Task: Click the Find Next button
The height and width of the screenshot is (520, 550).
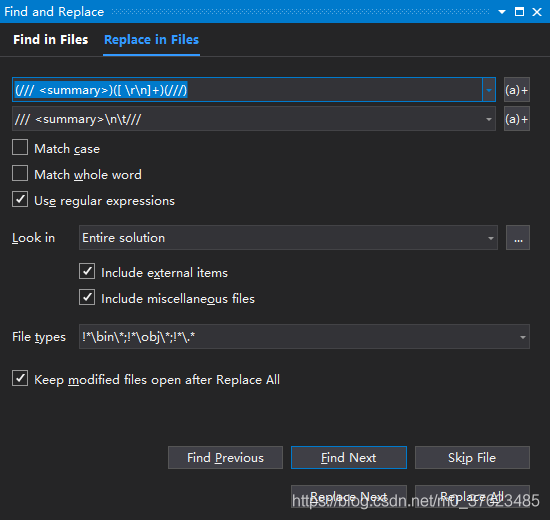Action: (349, 458)
